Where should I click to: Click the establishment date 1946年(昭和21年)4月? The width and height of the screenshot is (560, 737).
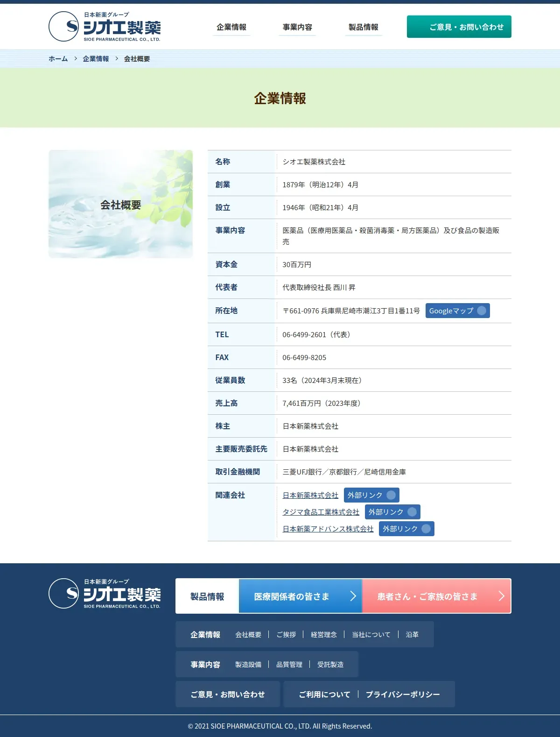point(321,207)
